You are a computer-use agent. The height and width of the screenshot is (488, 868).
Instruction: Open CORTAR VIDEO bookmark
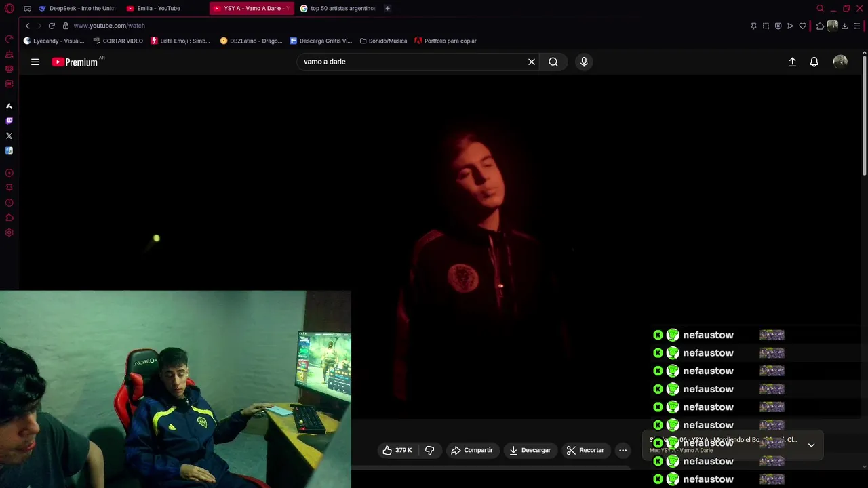(118, 41)
